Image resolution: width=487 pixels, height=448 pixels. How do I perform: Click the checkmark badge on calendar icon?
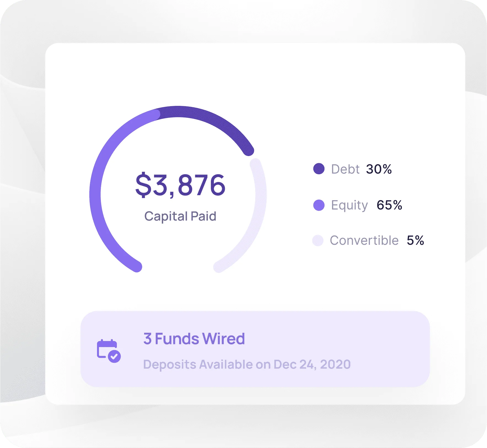coord(114,356)
